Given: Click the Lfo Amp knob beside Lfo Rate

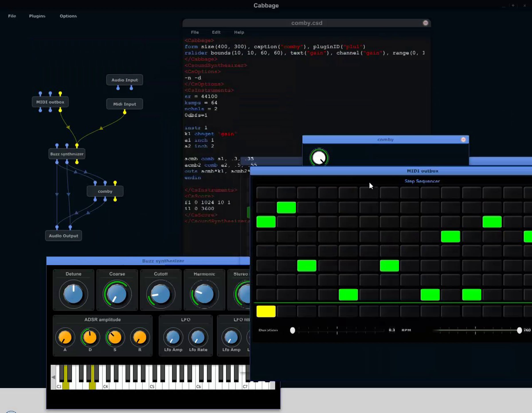Looking at the screenshot, I should [173, 337].
